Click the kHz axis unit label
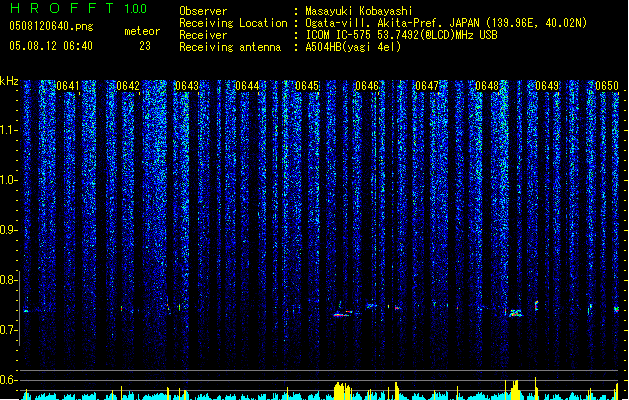Image resolution: width=629 pixels, height=400 pixels. click(9, 81)
